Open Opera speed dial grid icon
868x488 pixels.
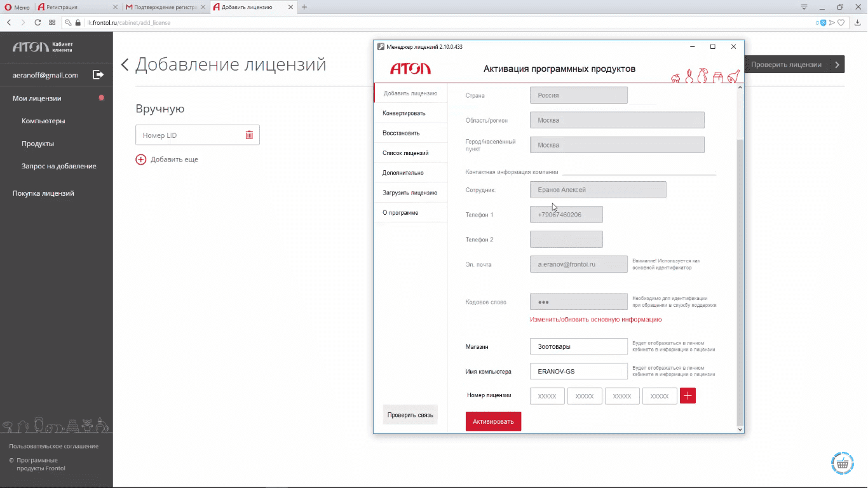52,22
